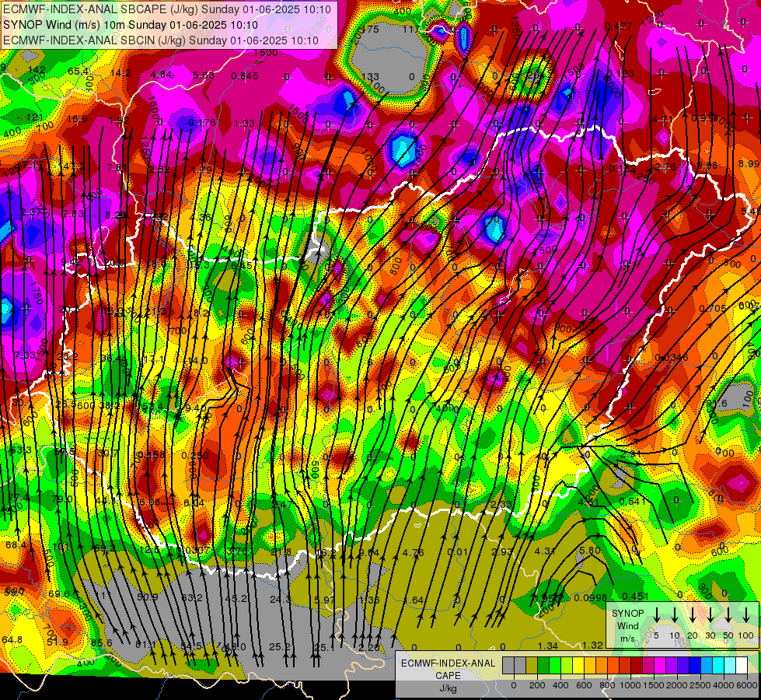Click the '2500' tick in CAPE legend

click(700, 685)
